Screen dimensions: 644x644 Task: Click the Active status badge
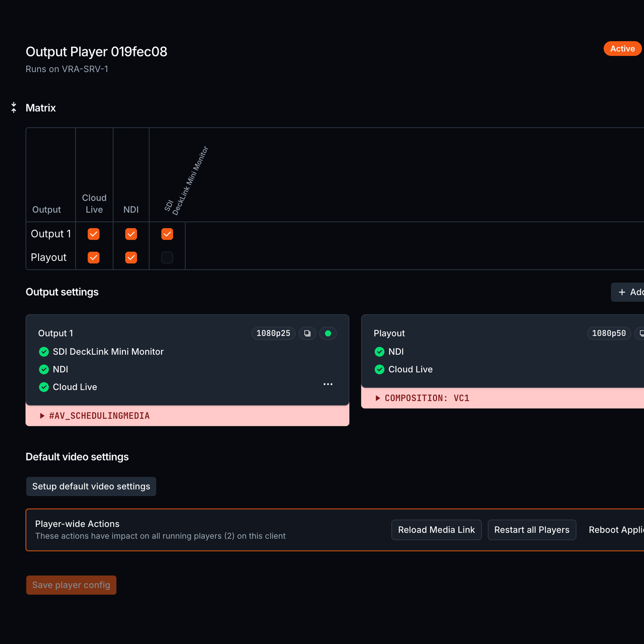click(622, 49)
